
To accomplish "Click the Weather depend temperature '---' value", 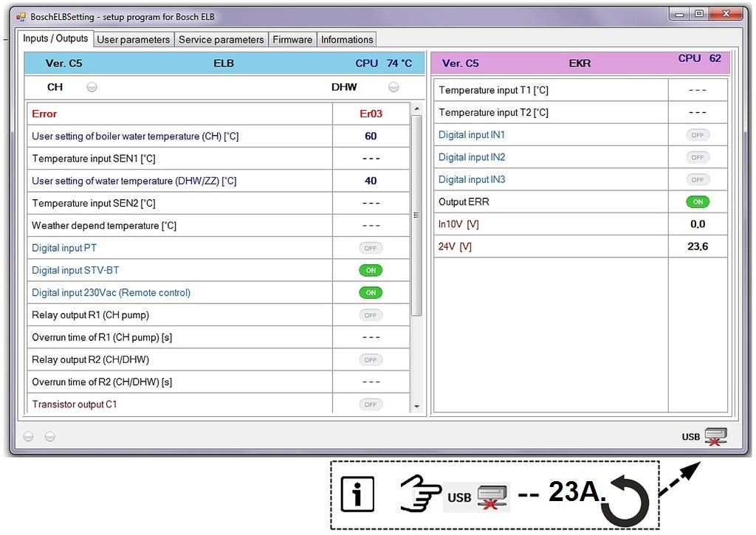I will pos(371,226).
